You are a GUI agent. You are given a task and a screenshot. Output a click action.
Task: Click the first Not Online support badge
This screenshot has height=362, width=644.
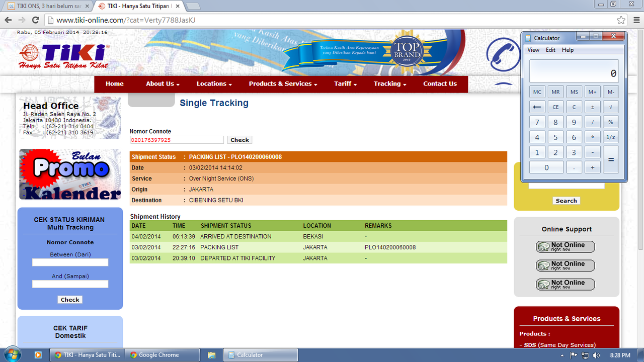[566, 247]
